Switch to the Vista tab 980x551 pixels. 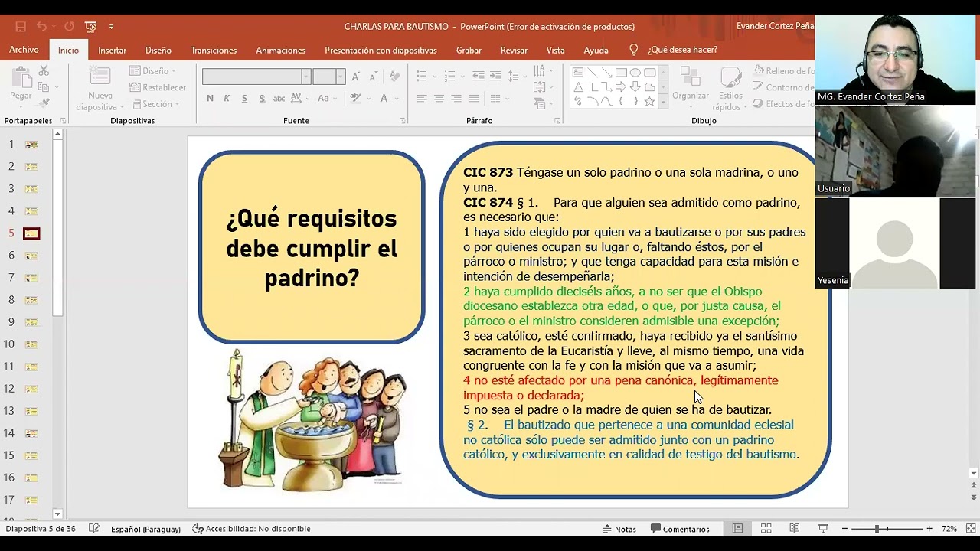555,50
